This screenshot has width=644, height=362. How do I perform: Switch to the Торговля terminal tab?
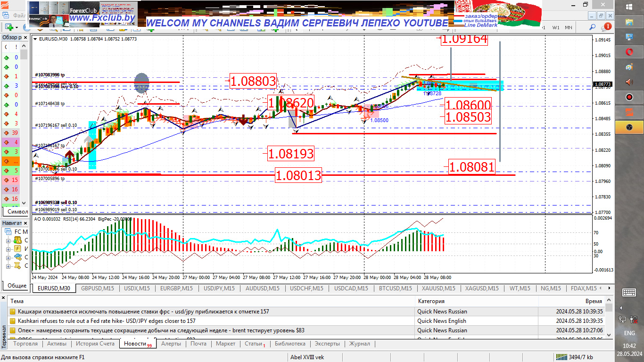coord(26,344)
